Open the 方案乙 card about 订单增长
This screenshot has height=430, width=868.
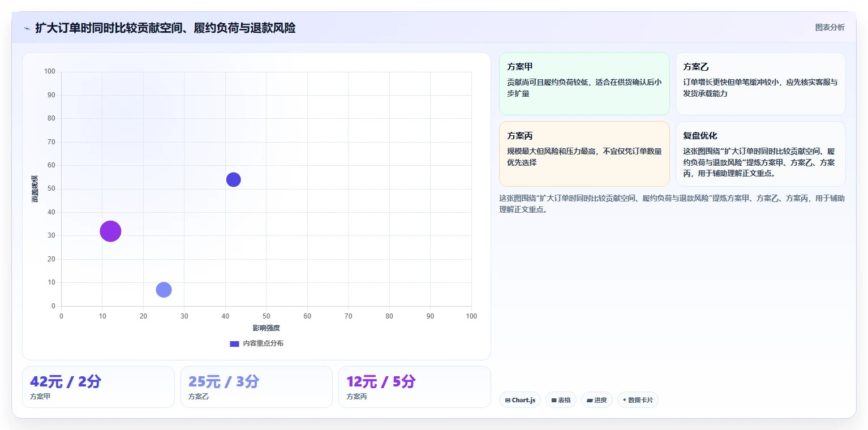(760, 84)
